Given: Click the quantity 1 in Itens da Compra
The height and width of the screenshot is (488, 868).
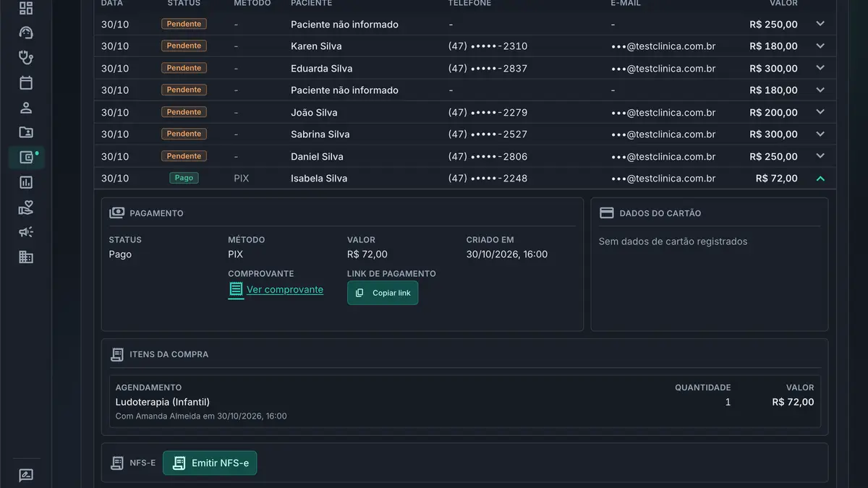Looking at the screenshot, I should point(728,402).
